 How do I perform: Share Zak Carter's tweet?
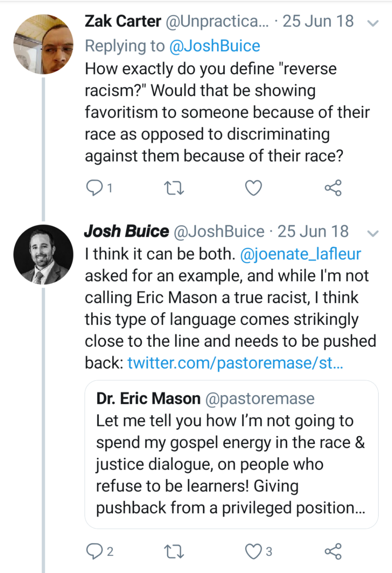click(333, 188)
